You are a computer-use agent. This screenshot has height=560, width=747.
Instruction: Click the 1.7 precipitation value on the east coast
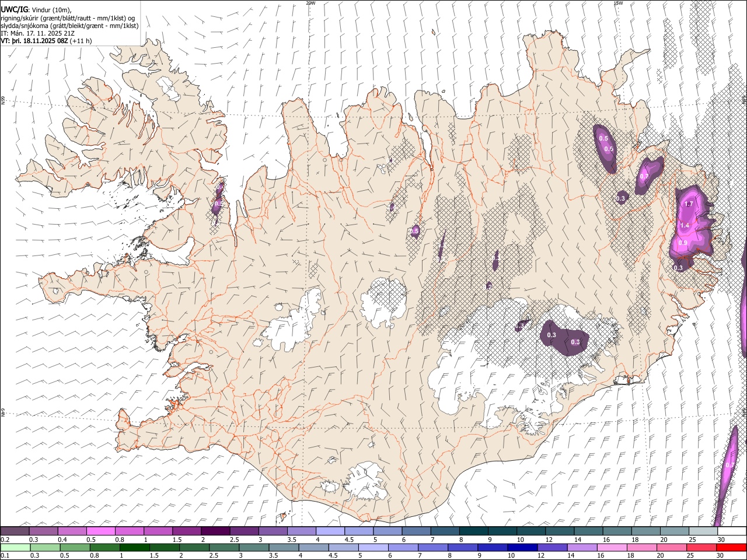(689, 204)
